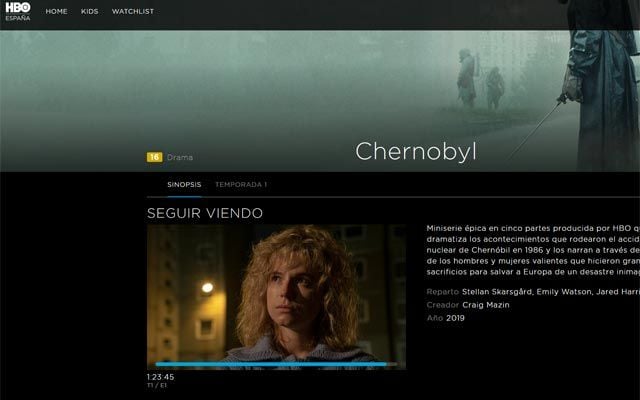Click the Chernobyl series title
Image resolution: width=640 pixels, height=400 pixels.
(x=416, y=152)
